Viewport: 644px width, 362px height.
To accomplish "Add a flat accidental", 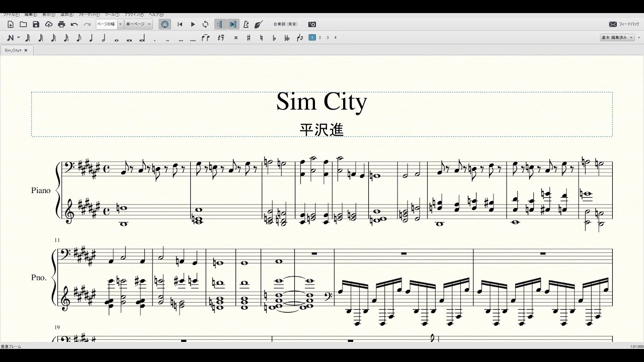I will [x=274, y=38].
